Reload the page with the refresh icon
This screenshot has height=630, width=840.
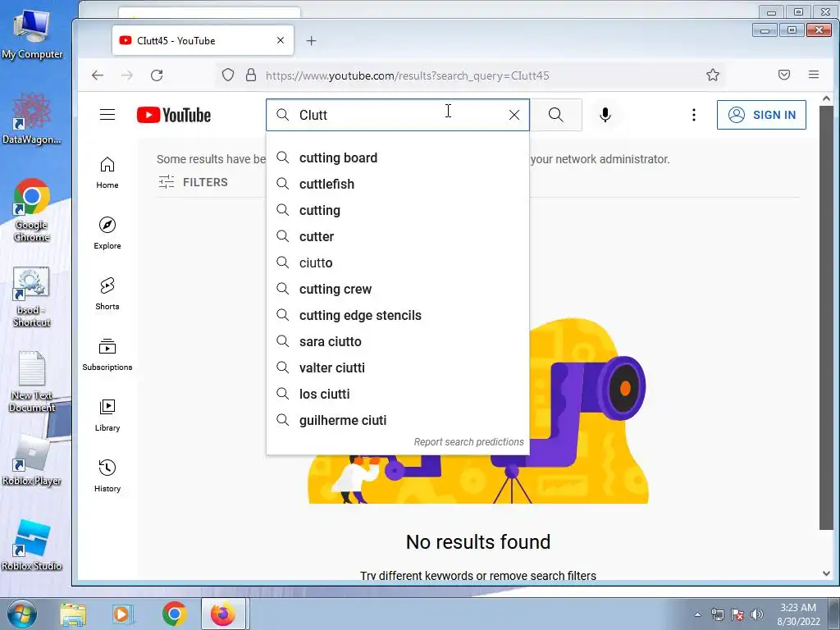pos(157,75)
